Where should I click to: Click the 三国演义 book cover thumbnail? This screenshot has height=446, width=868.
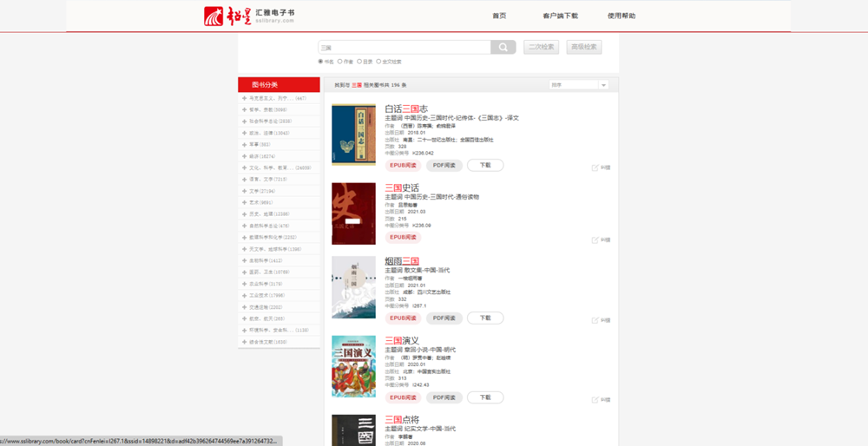coord(354,366)
